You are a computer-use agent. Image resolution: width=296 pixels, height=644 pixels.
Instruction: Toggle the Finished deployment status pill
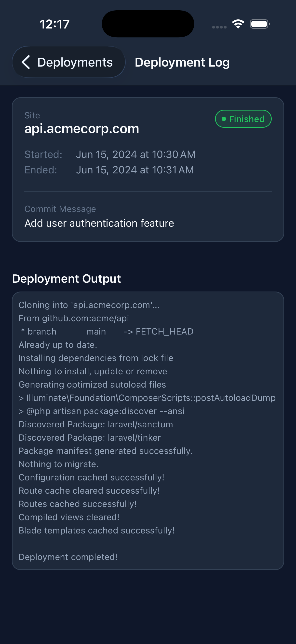(243, 118)
